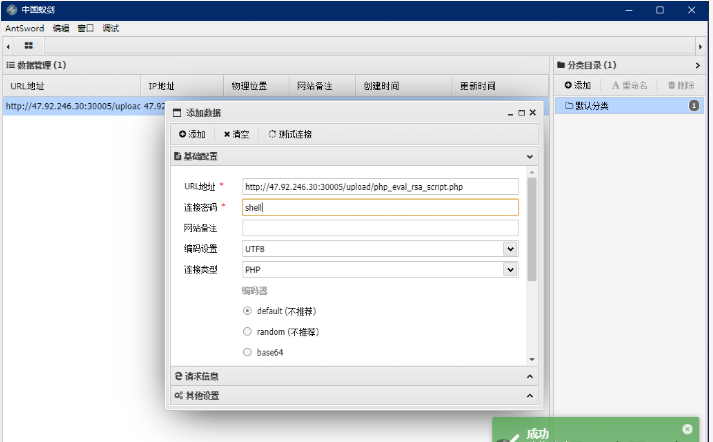Add a category in 分类目录 panel
Viewport: 713px width, 442px height.
[577, 85]
